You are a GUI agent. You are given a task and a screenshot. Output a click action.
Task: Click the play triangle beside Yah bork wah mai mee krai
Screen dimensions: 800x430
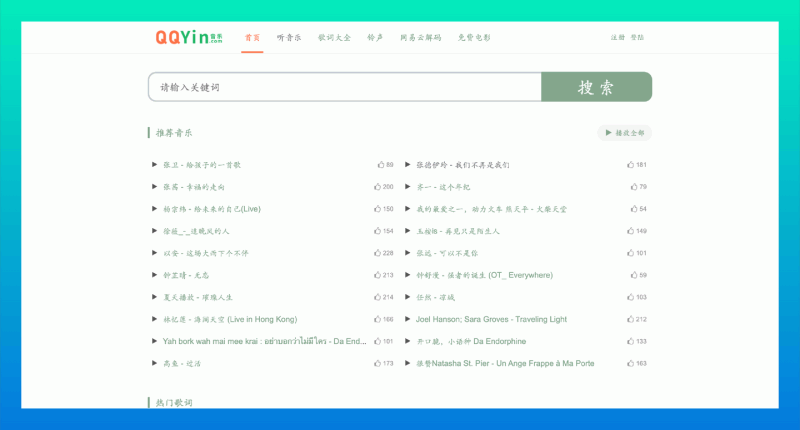point(154,341)
